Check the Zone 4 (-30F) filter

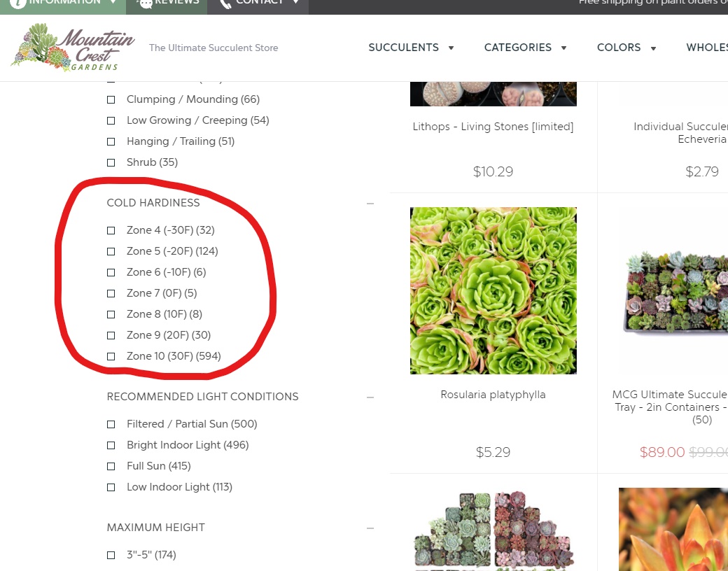(x=111, y=230)
